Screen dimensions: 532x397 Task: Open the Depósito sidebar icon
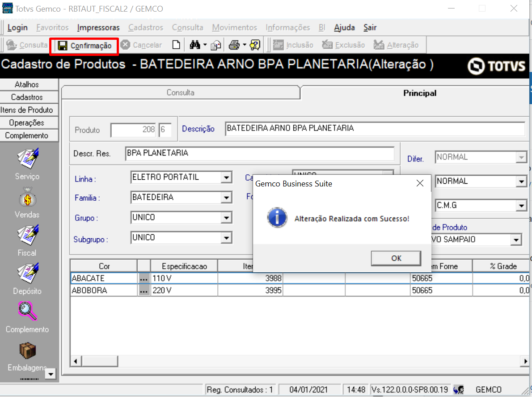pos(27,273)
